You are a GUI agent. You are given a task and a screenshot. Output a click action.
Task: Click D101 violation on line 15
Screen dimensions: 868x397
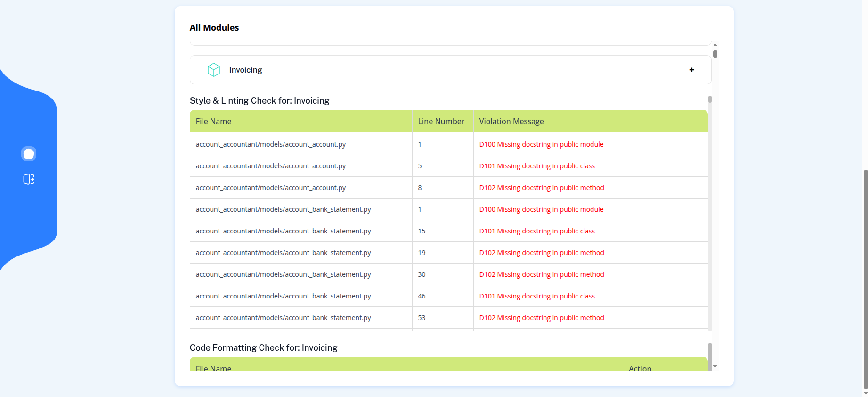coord(537,231)
